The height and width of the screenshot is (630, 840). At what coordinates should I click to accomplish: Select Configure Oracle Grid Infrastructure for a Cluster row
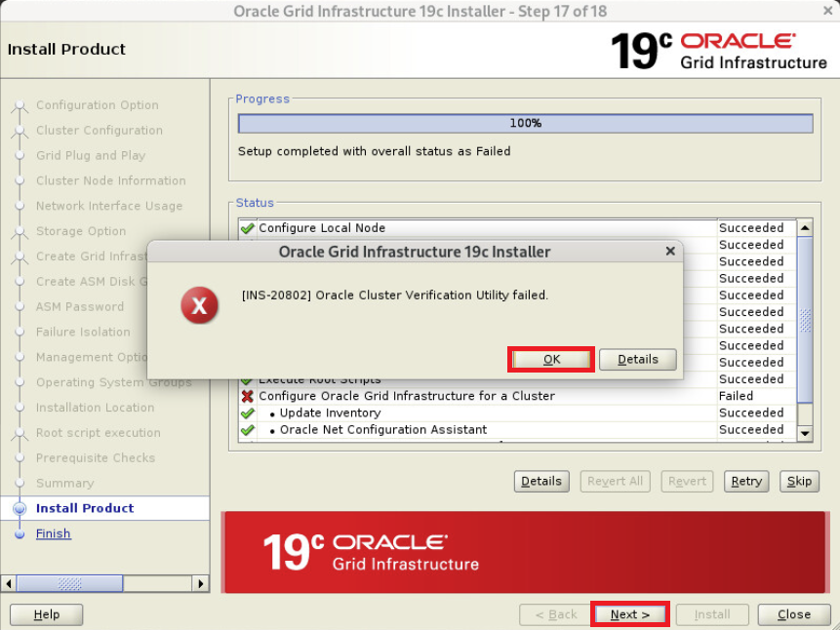tap(517, 396)
